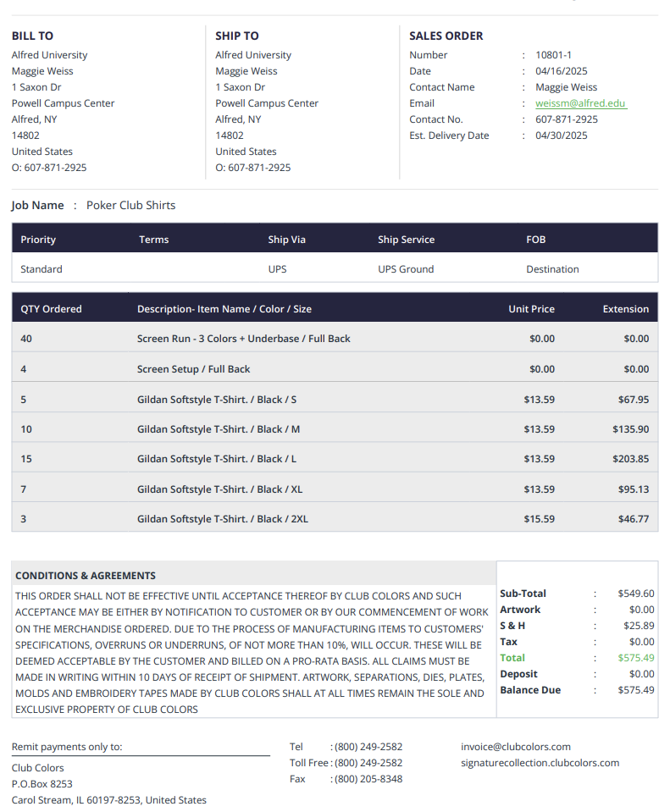Screen dimensions: 659x812
Task: Select the order date 04/16/2025
Action: (x=561, y=71)
